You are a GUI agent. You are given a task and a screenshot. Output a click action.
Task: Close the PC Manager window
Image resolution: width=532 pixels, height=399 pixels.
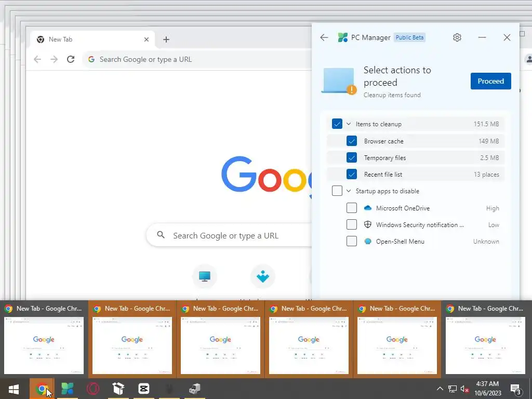pos(507,37)
